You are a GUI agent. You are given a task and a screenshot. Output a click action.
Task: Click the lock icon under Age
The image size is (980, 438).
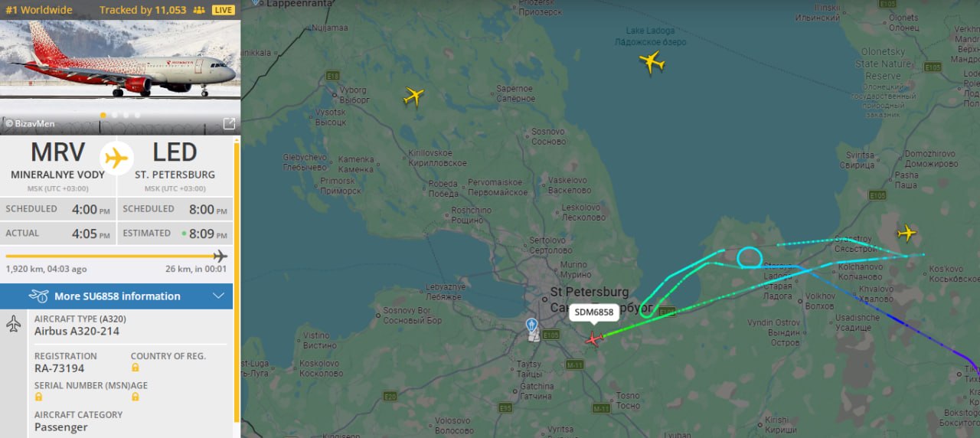pos(136,397)
